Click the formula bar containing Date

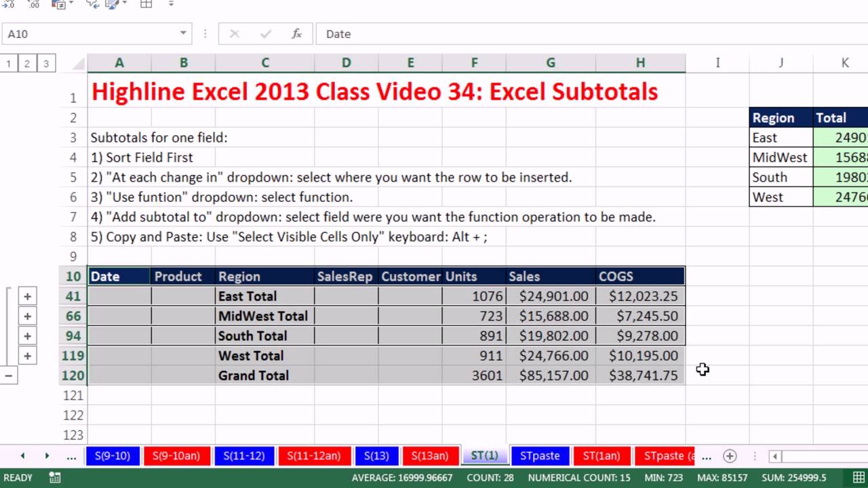593,34
